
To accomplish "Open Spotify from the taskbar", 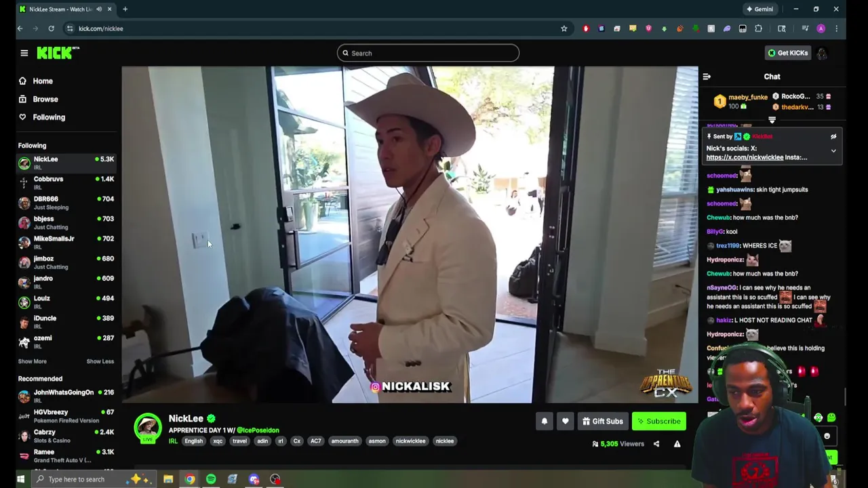I will pos(211,479).
